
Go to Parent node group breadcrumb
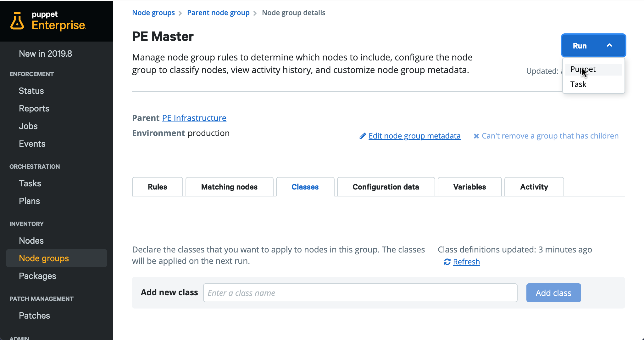coord(218,13)
